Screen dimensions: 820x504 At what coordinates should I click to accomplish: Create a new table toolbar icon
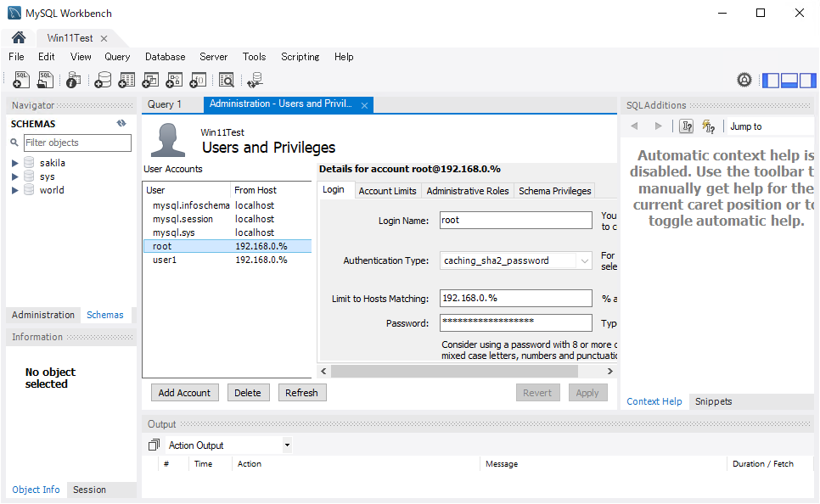(126, 80)
